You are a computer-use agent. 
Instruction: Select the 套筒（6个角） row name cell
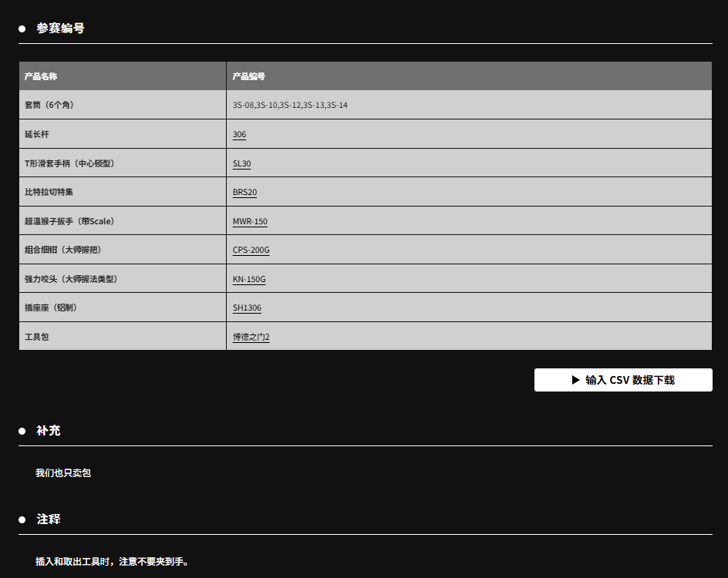pyautogui.click(x=49, y=105)
